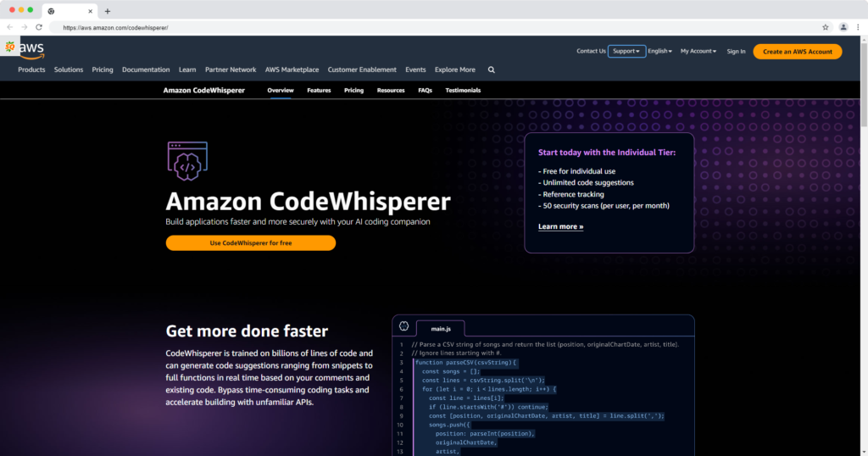Viewport: 868px width, 456px height.
Task: Click the Amazon CodeWhisperer hero heading
Action: tap(308, 202)
